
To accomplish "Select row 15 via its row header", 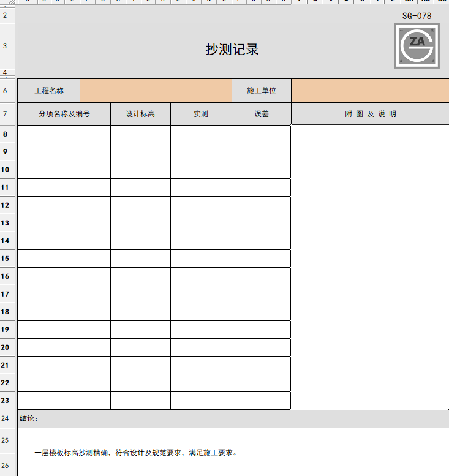I will click(7, 259).
